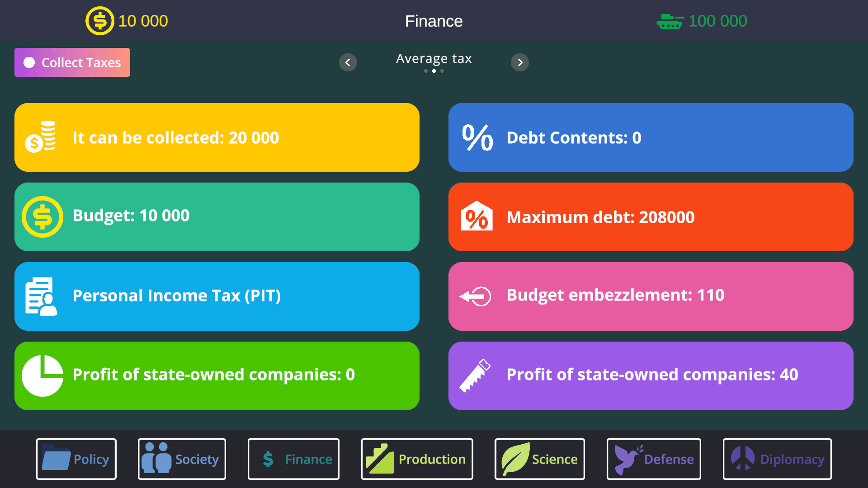The height and width of the screenshot is (488, 868).
Task: Toggle the Collect Taxes switch
Action: click(x=30, y=62)
